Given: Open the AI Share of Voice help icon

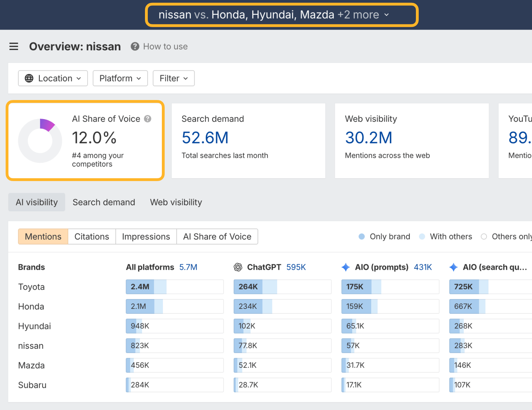Looking at the screenshot, I should [x=148, y=119].
